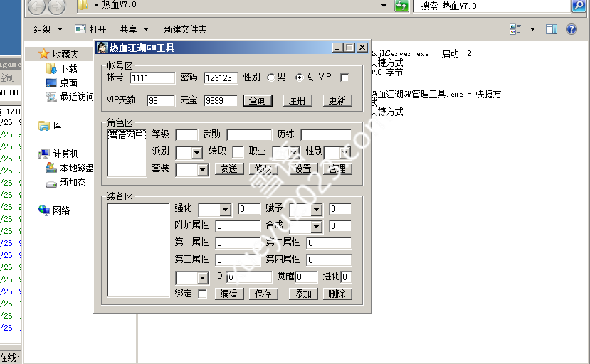Screen dimensions: 590x364
Task: Open the dropdown left of ID field
Action: click(x=202, y=278)
